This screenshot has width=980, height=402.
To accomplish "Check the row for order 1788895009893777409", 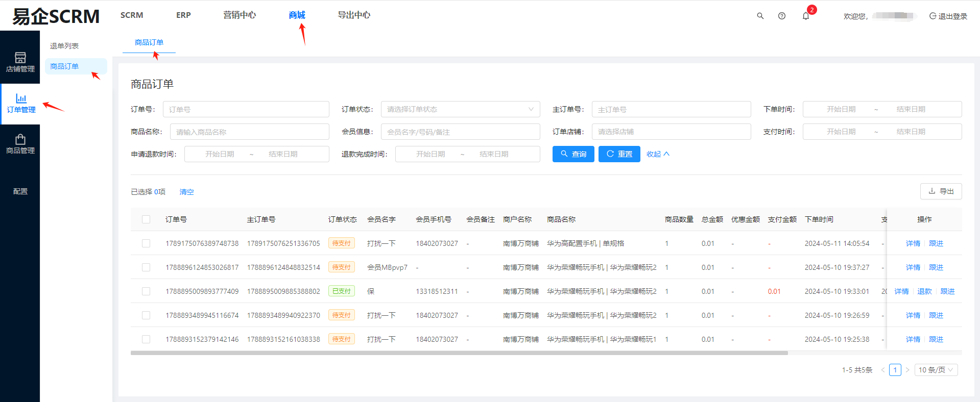I will click(146, 291).
